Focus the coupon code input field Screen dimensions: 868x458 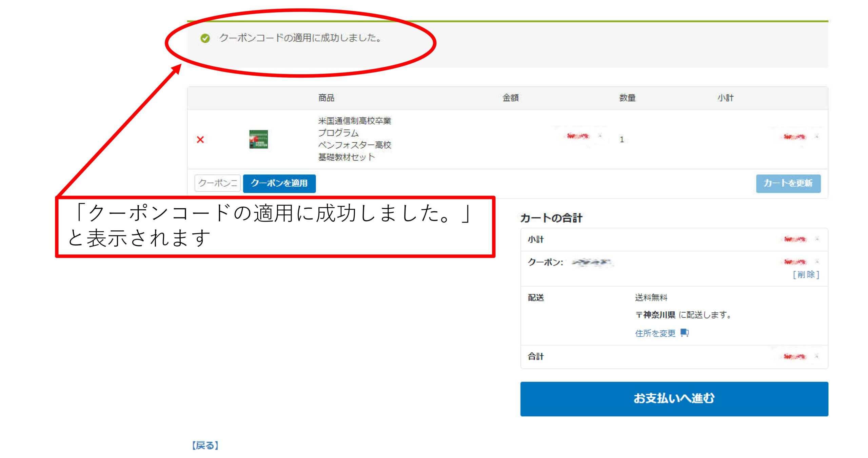tap(217, 183)
